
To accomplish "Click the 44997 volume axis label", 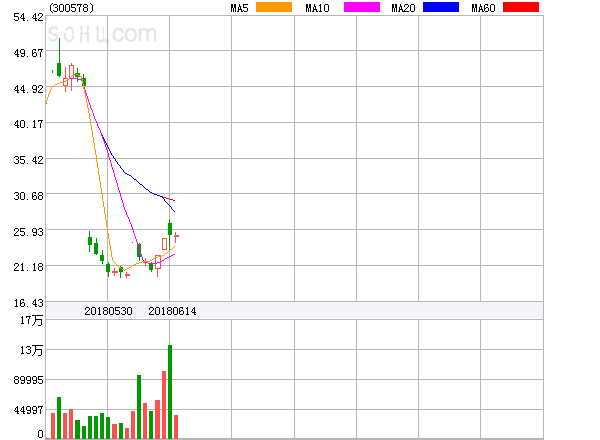I will click(28, 410).
